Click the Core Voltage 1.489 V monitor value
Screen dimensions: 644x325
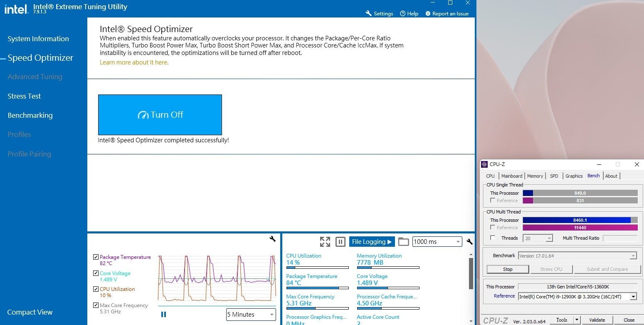coord(368,283)
